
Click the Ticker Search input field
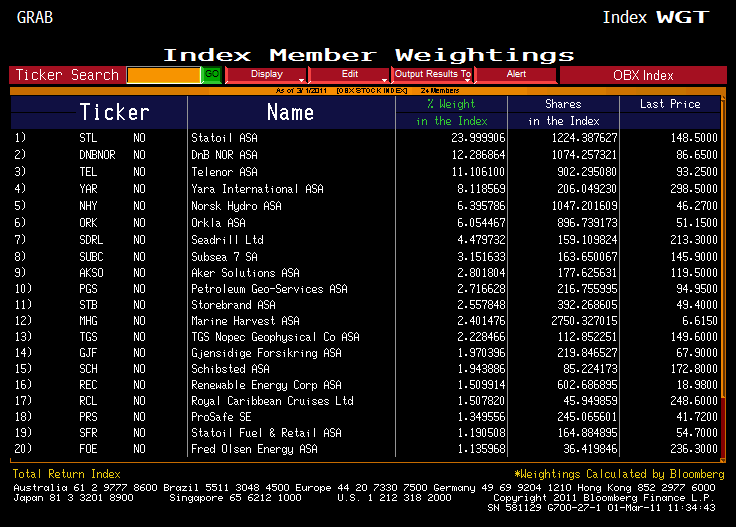click(164, 75)
